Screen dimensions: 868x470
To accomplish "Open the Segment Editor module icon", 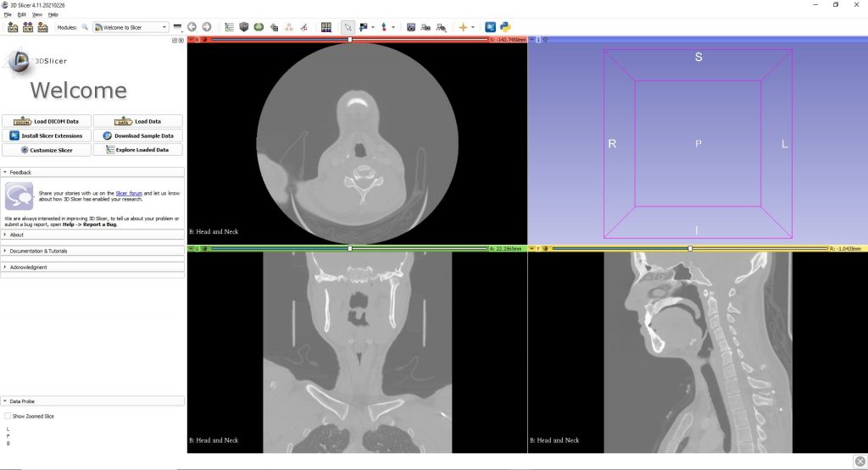I will [304, 27].
